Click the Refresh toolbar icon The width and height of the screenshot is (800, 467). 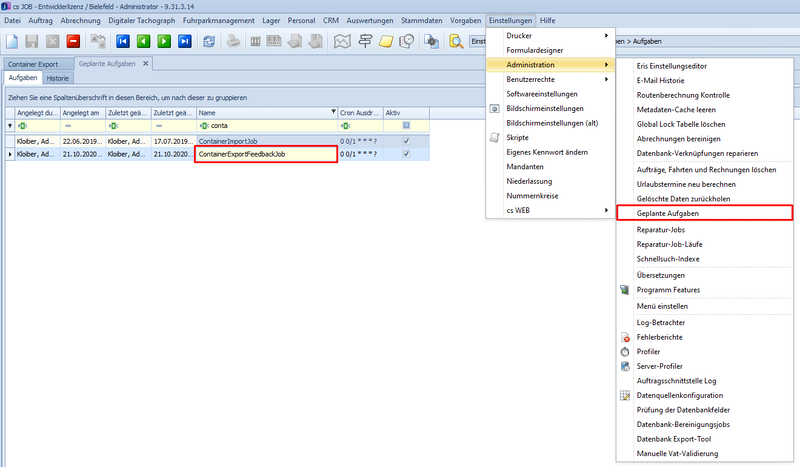click(x=209, y=41)
